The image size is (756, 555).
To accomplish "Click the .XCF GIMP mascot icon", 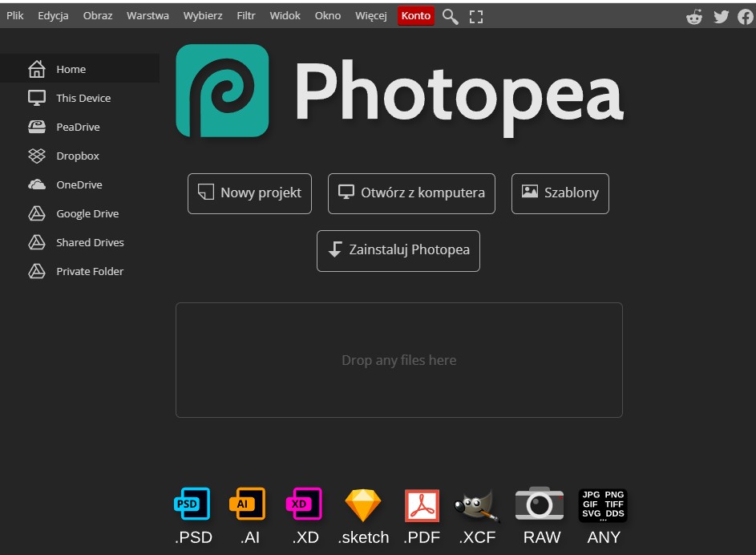I will (478, 504).
